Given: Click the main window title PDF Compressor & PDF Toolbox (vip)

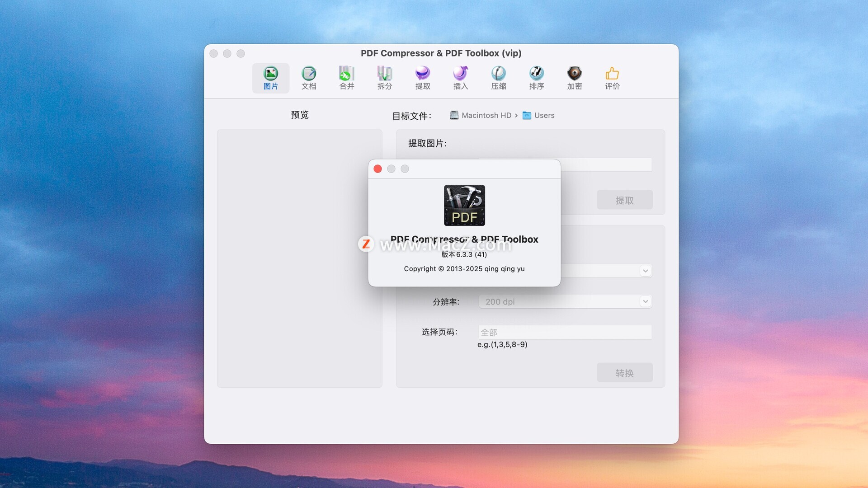Looking at the screenshot, I should click(x=441, y=53).
